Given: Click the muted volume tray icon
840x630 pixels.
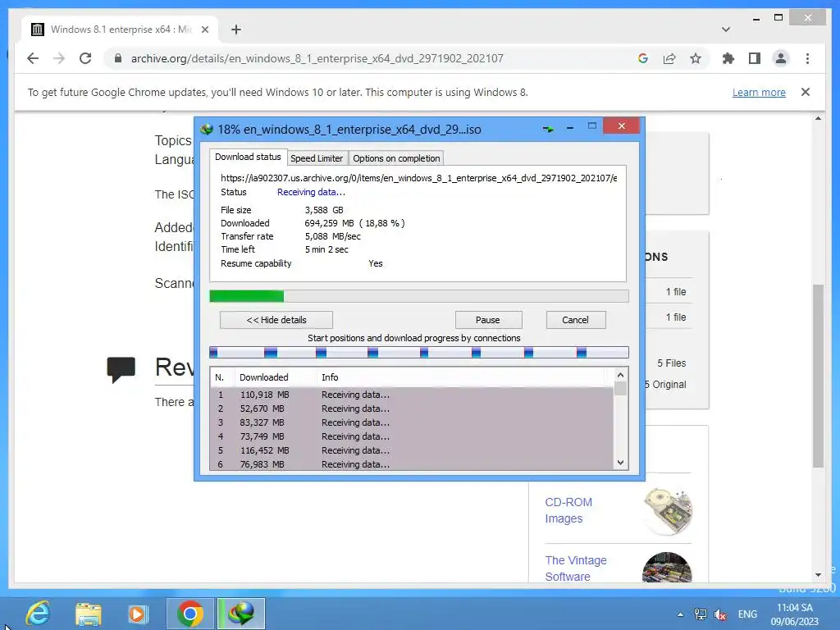Looking at the screenshot, I should coord(720,614).
